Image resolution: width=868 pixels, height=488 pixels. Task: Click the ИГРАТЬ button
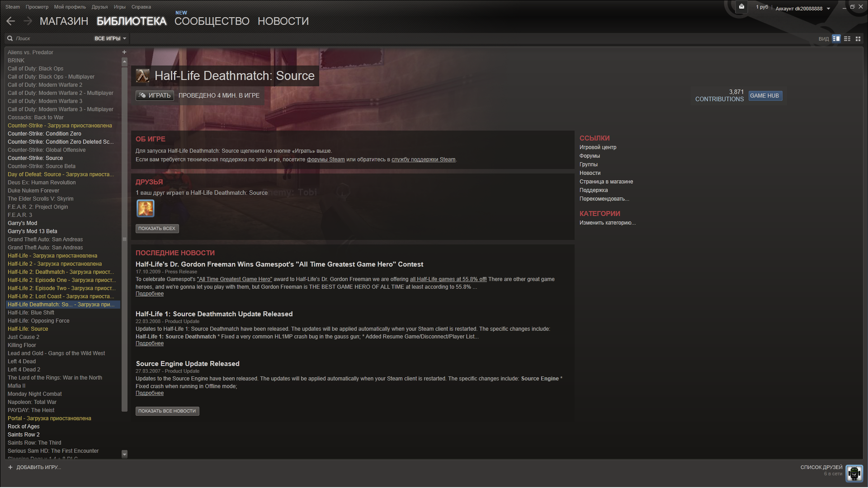[x=155, y=95]
